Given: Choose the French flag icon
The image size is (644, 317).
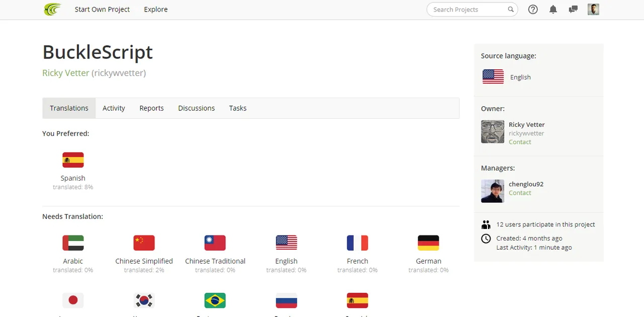Looking at the screenshot, I should [357, 243].
